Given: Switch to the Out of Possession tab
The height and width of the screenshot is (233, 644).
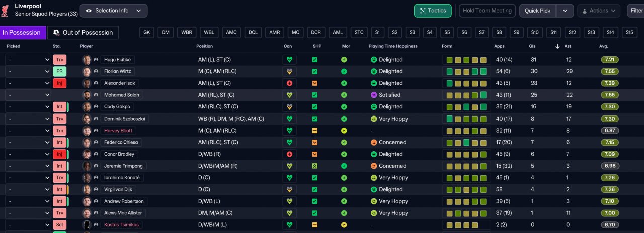Looking at the screenshot, I should pyautogui.click(x=83, y=33).
